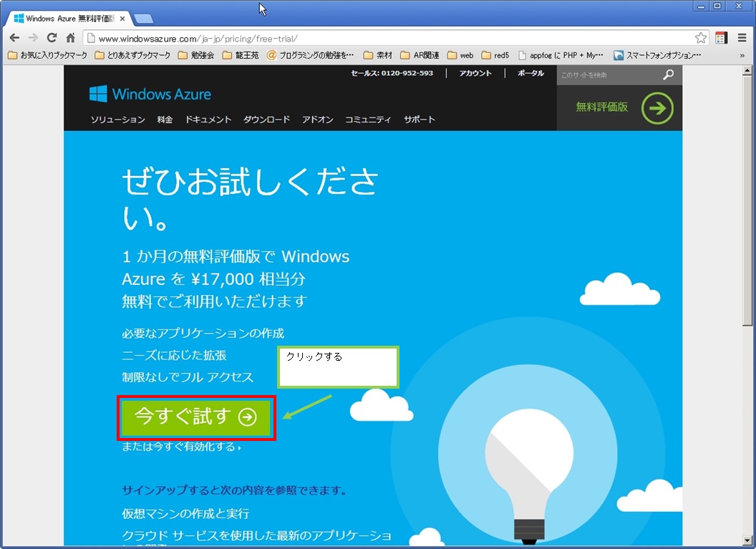The width and height of the screenshot is (756, 549).
Task: Open the コミュニティ menu
Action: [x=368, y=120]
